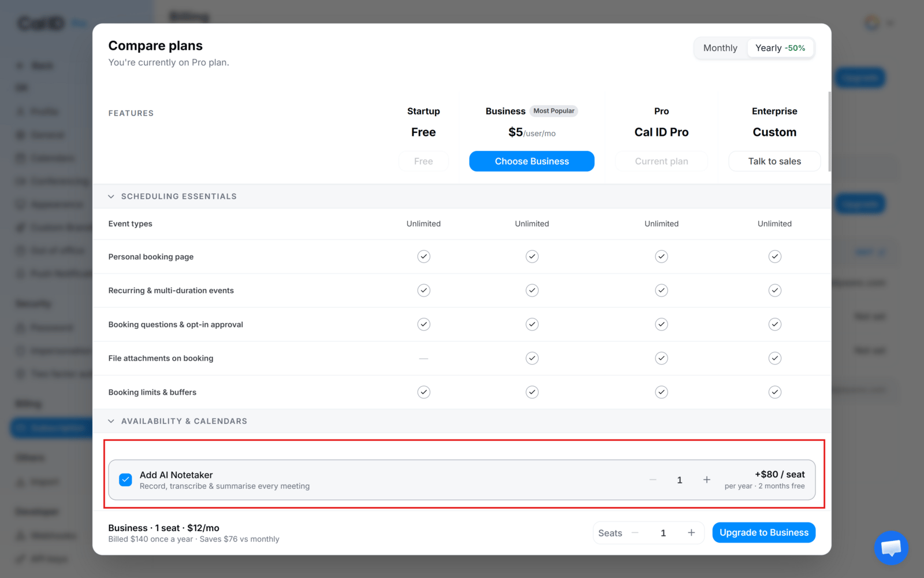Decrease the AI Notetaker seat quantity

653,480
